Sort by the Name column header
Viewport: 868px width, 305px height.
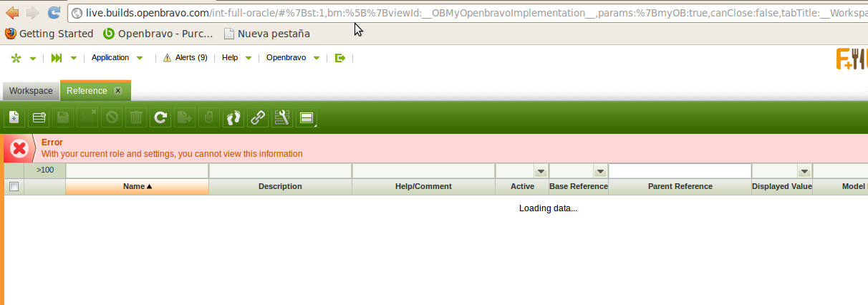point(138,186)
